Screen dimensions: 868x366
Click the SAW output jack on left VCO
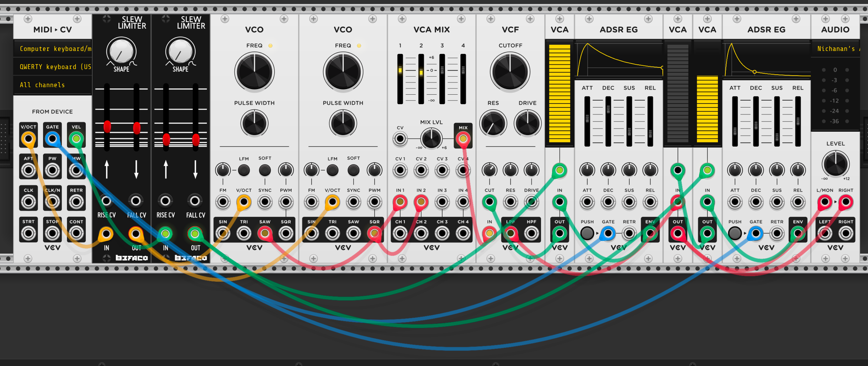tap(265, 234)
